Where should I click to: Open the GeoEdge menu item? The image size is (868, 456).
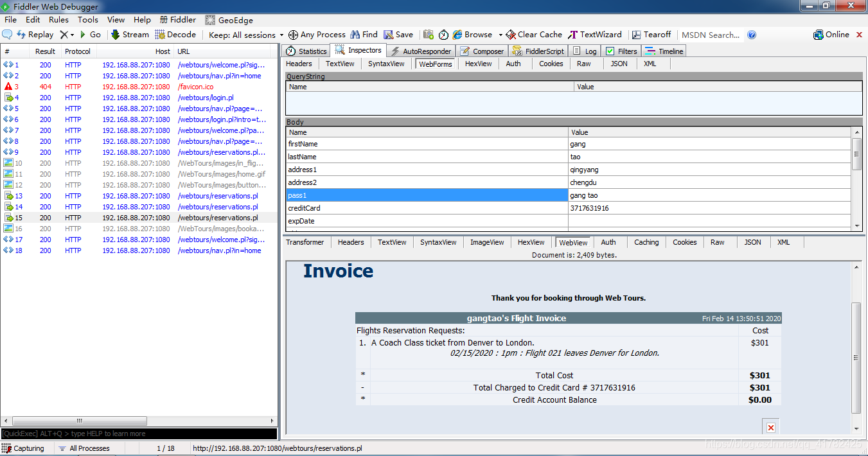[x=229, y=20]
